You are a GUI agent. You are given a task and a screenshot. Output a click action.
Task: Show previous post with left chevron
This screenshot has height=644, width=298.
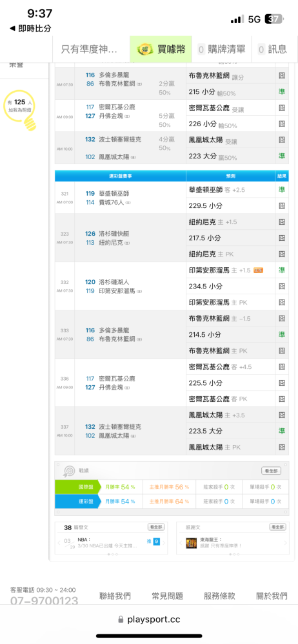(x=59, y=543)
